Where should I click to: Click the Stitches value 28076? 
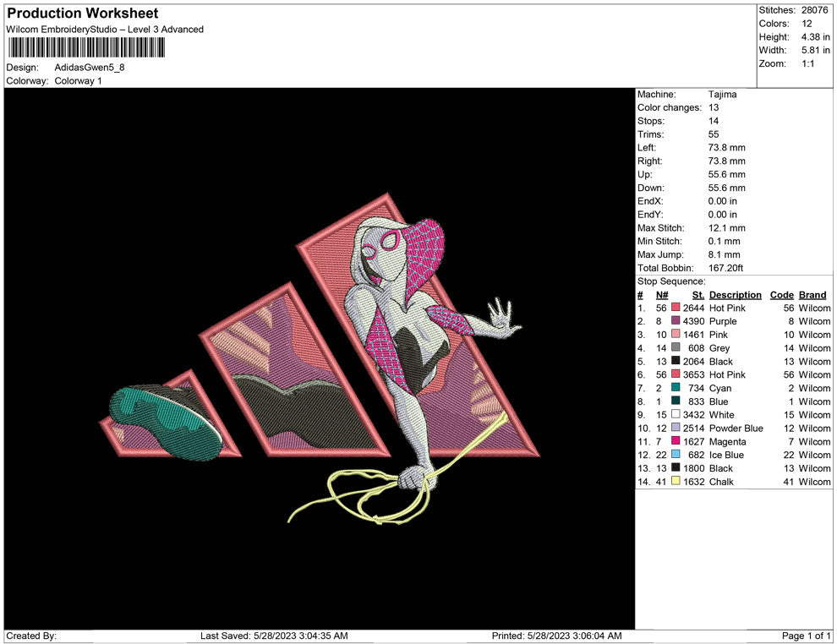coord(814,10)
